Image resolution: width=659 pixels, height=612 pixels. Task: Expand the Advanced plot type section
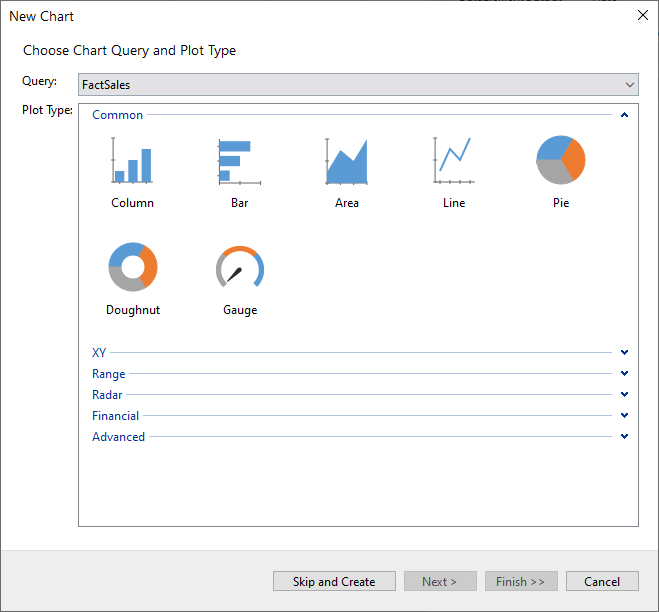point(625,436)
